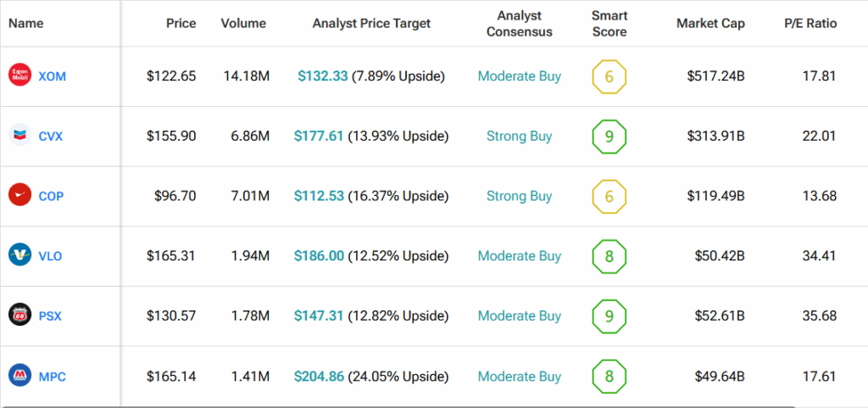Click the Marathon Petroleum logo icon
Image resolution: width=868 pixels, height=408 pixels.
[20, 376]
